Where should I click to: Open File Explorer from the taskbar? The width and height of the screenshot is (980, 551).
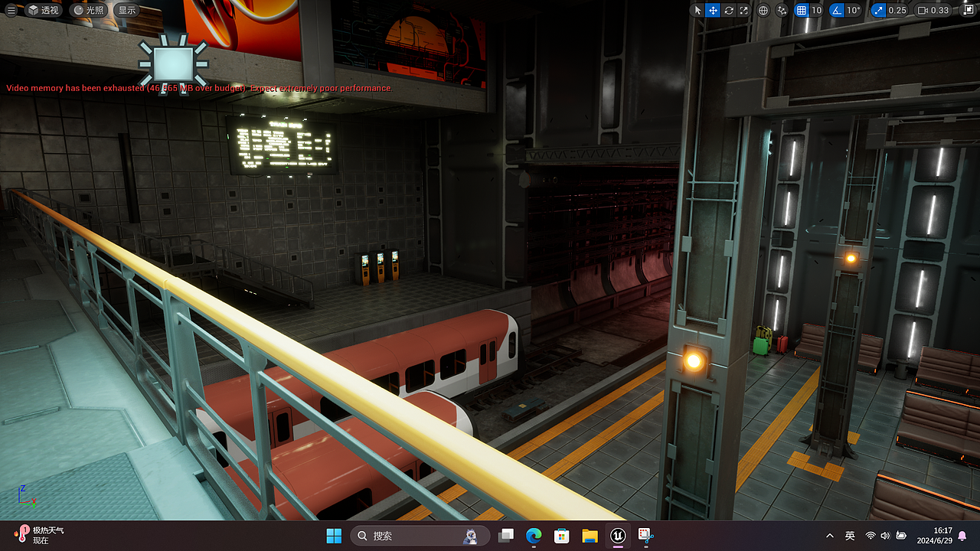[x=590, y=536]
